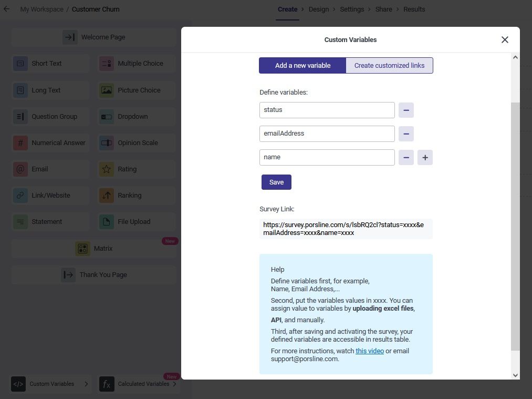Go to the Share step
The image size is (532, 399).
tap(384, 9)
